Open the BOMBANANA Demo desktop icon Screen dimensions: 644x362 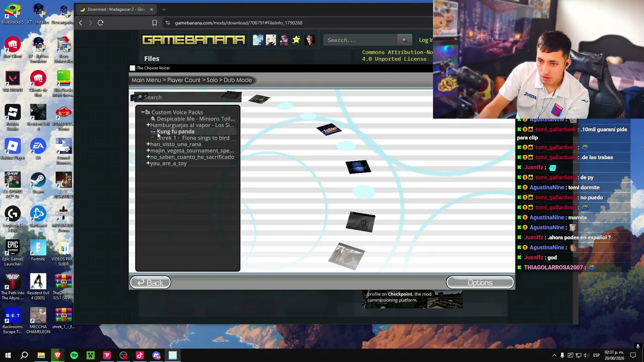coord(63,118)
